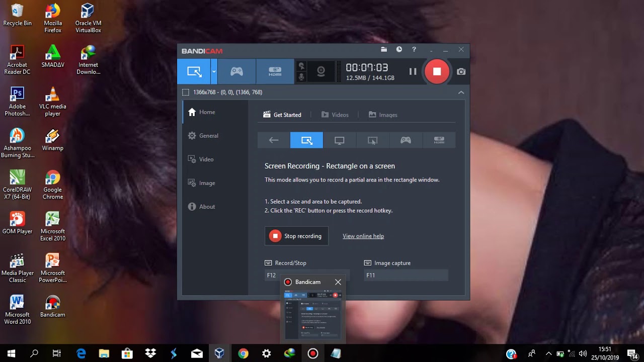Select Around mouse recording mode button
The height and width of the screenshot is (362, 644).
(372, 140)
